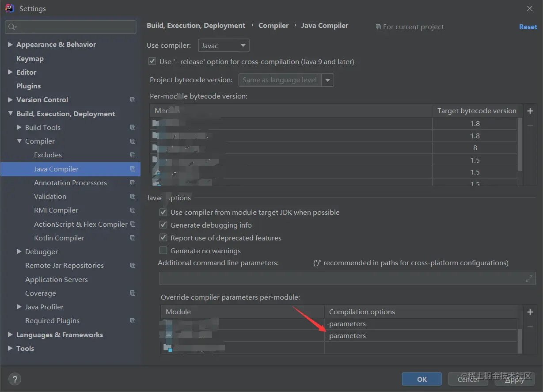This screenshot has height=392, width=543.
Task: Click the project-level icon next to Remote Jar Repositories
Action: point(133,266)
